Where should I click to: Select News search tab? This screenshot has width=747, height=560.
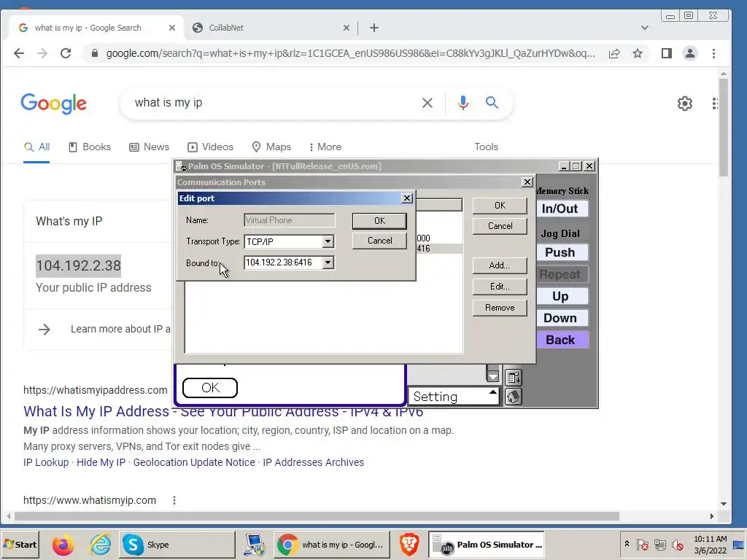coord(149,147)
